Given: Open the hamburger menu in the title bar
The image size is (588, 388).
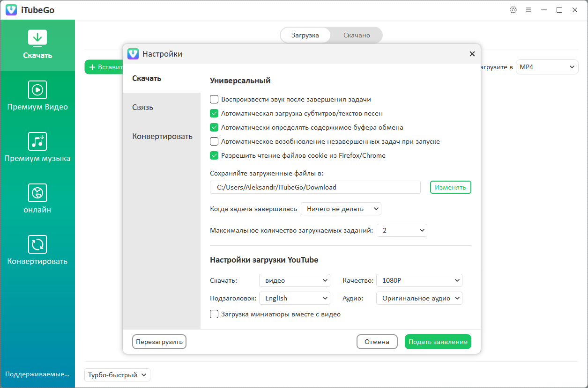Looking at the screenshot, I should click(528, 10).
